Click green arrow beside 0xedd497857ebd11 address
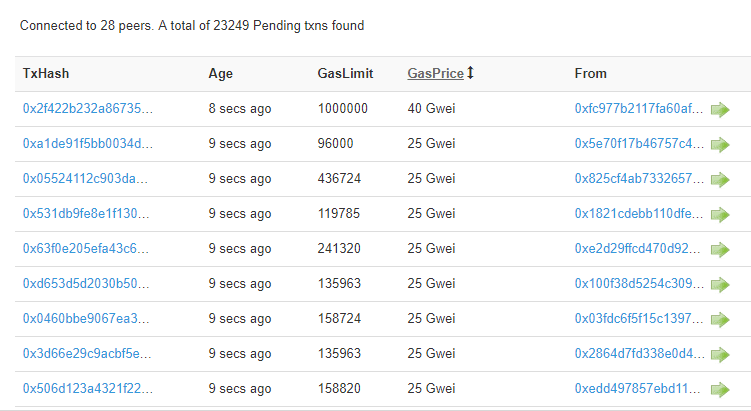The width and height of the screenshot is (751, 411). [720, 389]
